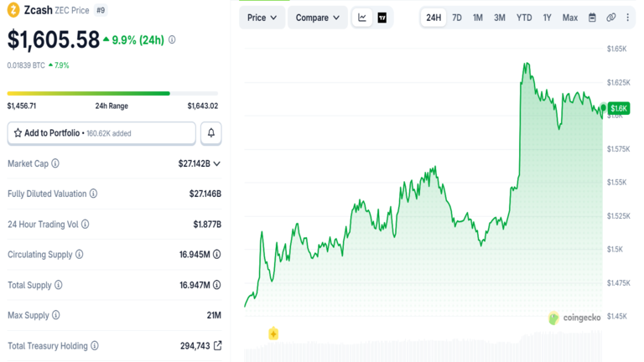Select the 3M time range

click(x=500, y=18)
